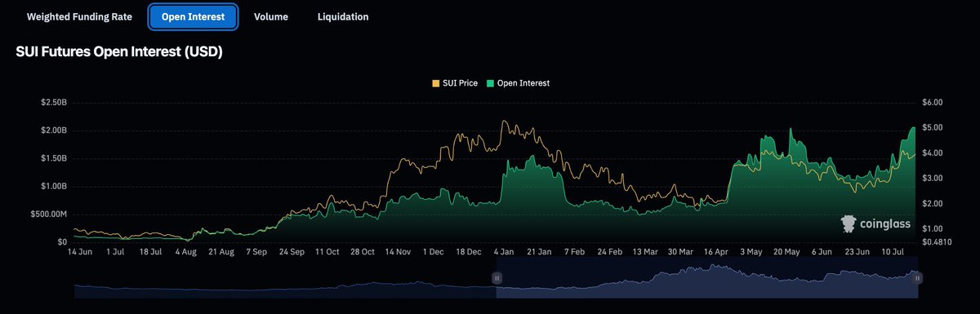Click the '$4.00' right axis label

(x=932, y=153)
